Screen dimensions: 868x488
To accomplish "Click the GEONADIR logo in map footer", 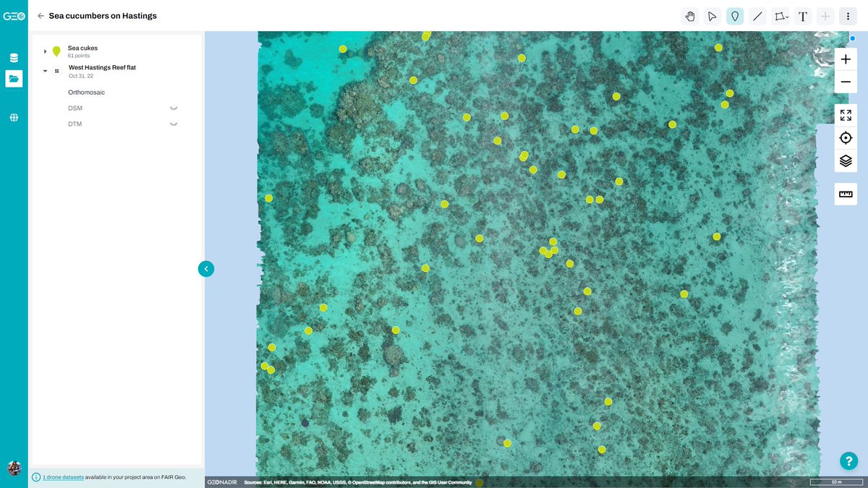I will 222,482.
